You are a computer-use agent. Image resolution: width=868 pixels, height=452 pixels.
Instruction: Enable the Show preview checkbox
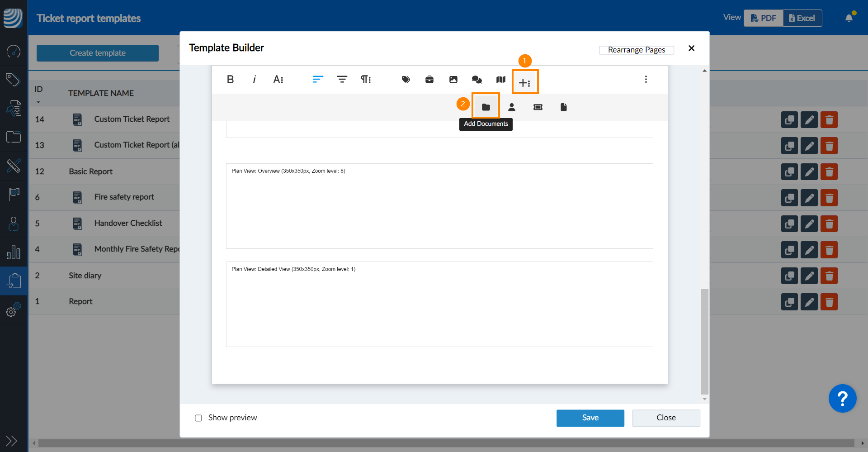coord(198,418)
